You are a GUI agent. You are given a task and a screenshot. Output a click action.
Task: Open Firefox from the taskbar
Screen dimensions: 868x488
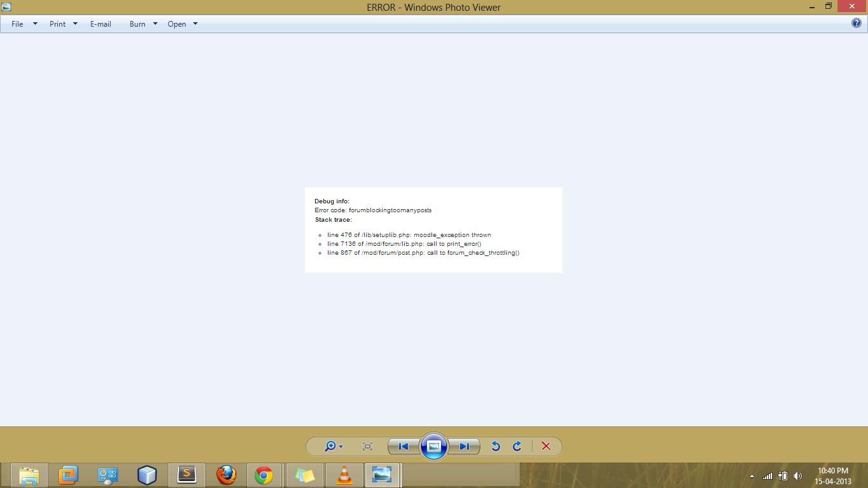click(x=226, y=475)
